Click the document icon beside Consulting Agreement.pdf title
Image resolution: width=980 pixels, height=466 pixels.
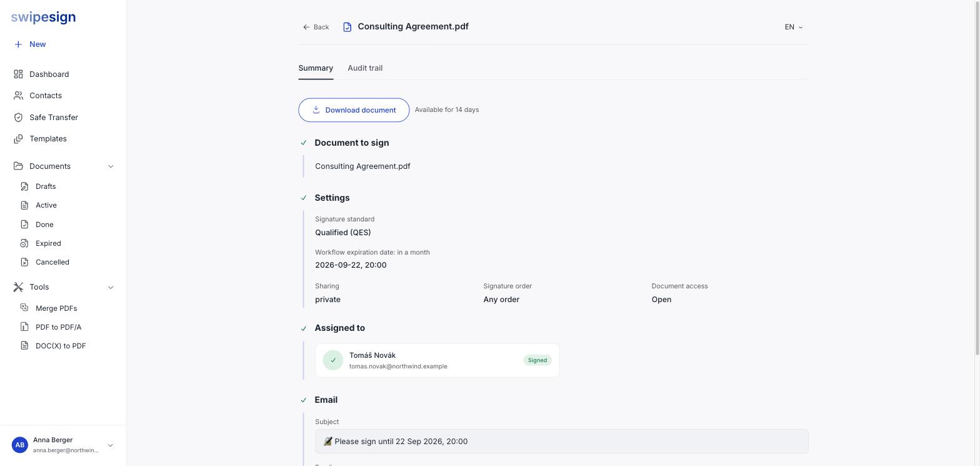point(347,27)
